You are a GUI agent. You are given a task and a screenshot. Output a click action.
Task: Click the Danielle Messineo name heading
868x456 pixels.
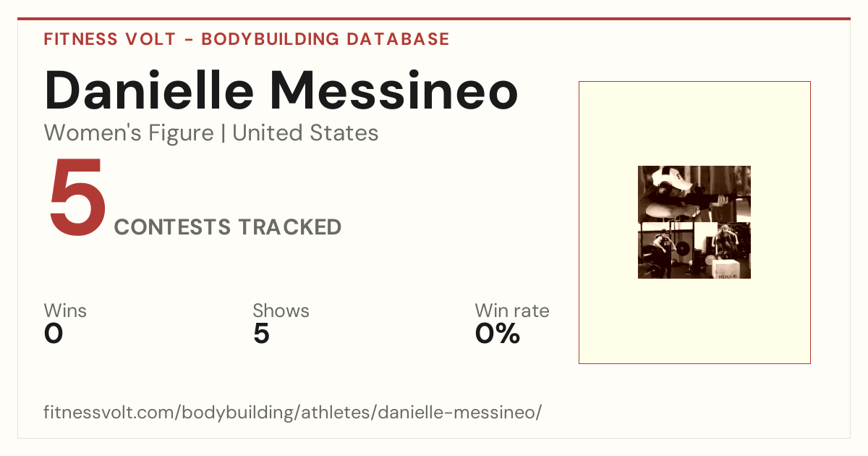pyautogui.click(x=281, y=90)
